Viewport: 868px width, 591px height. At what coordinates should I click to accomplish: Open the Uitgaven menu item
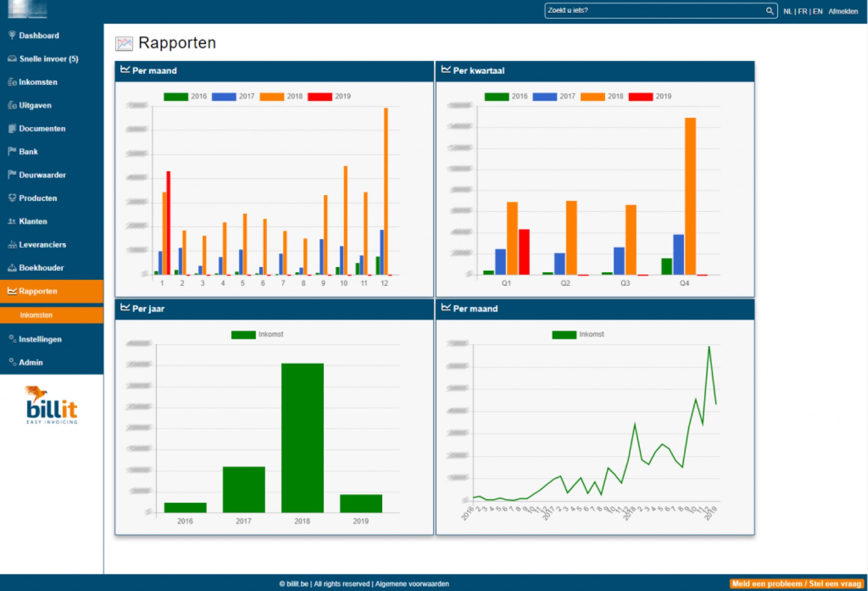click(x=35, y=105)
